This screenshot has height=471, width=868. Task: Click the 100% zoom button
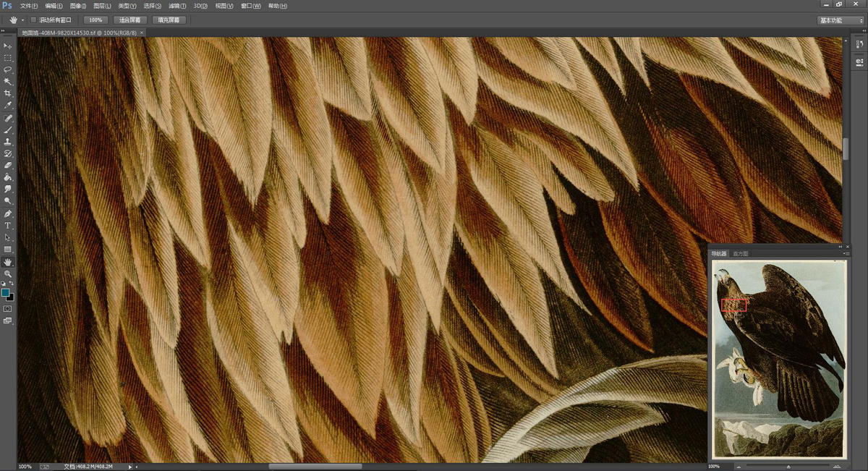pyautogui.click(x=95, y=20)
